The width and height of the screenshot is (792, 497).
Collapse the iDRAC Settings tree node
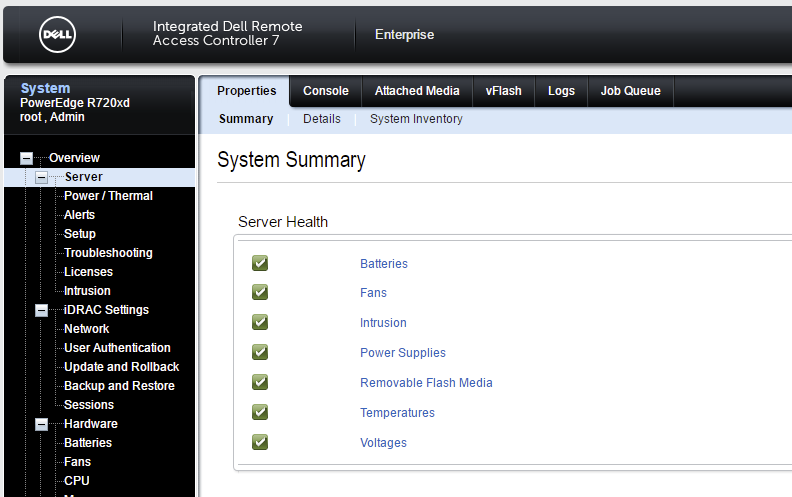(42, 310)
